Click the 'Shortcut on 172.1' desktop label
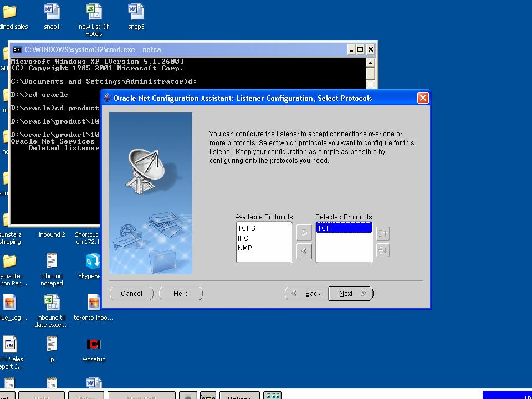Screen dimensions: 532x399 click(x=87, y=238)
